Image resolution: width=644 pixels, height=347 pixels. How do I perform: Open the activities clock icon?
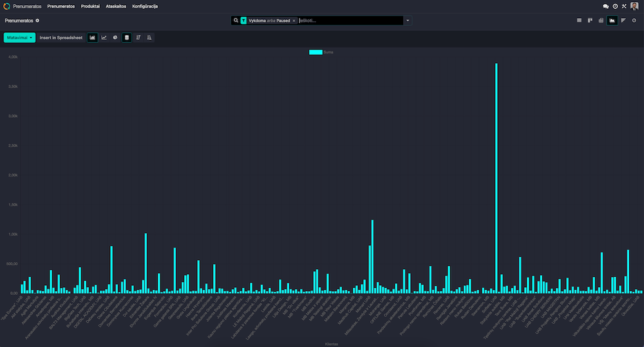tap(615, 6)
